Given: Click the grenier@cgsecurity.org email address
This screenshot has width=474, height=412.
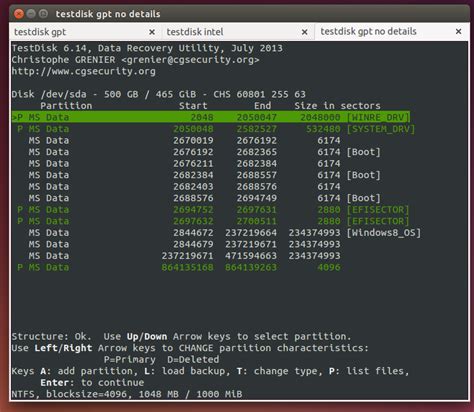Looking at the screenshot, I should pyautogui.click(x=190, y=60).
